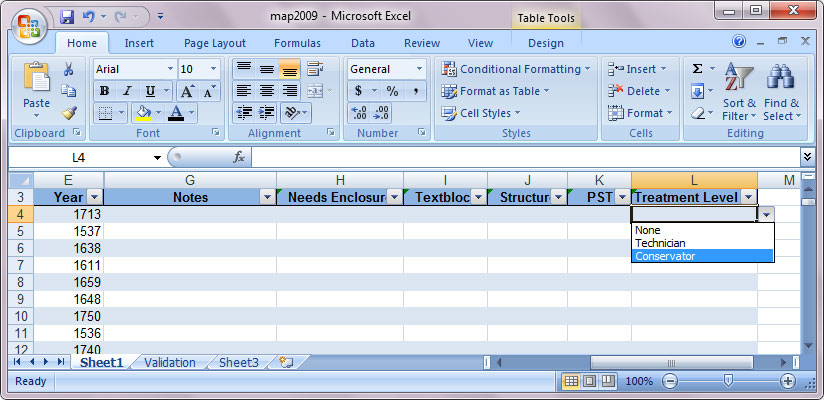Open the Name Box dropdown arrow
Image resolution: width=824 pixels, height=400 pixels.
click(157, 158)
